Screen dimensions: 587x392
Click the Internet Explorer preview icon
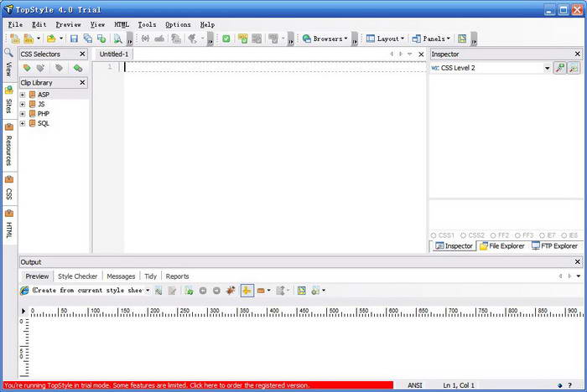point(24,291)
